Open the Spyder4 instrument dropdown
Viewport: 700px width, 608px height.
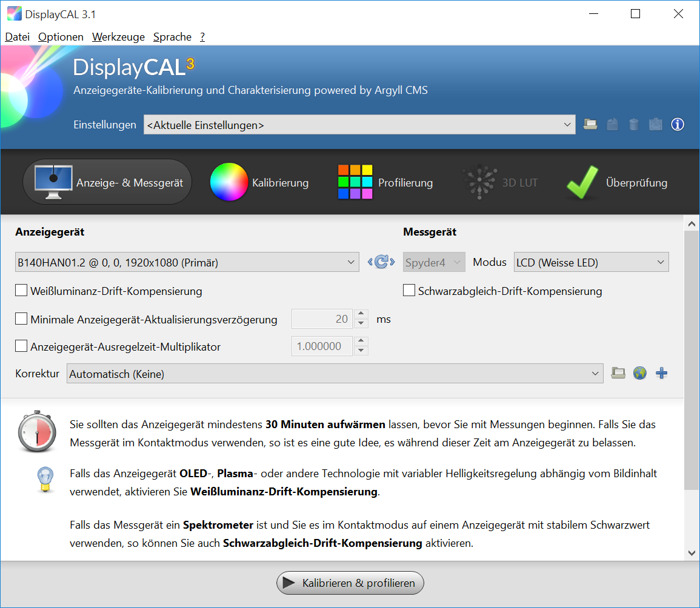click(434, 262)
